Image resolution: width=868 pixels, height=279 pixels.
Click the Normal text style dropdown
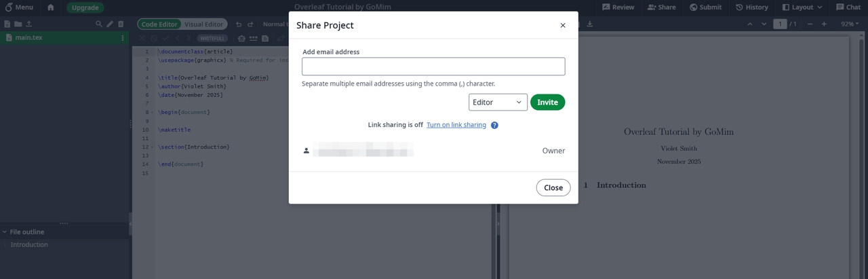point(275,24)
